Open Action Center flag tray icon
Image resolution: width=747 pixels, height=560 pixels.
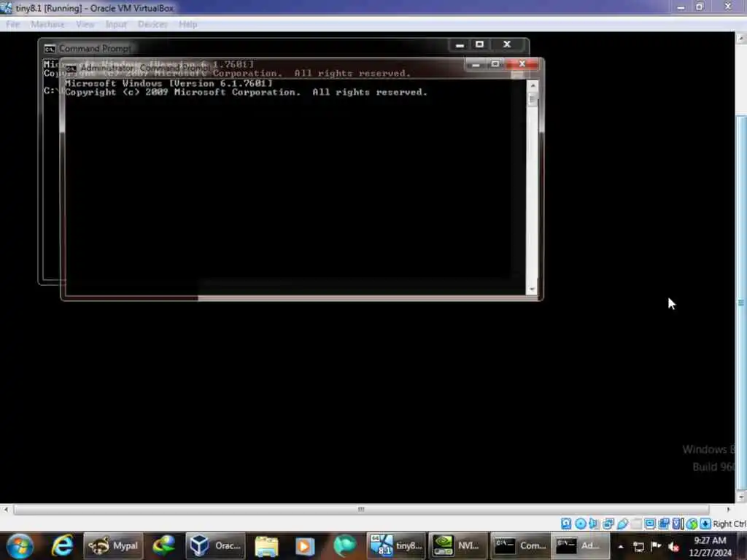click(x=656, y=547)
